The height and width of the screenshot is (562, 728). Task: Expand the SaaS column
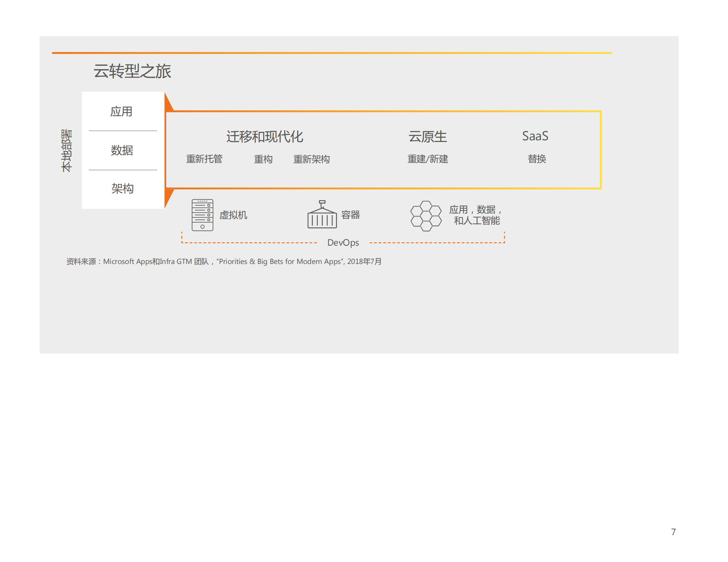(536, 136)
